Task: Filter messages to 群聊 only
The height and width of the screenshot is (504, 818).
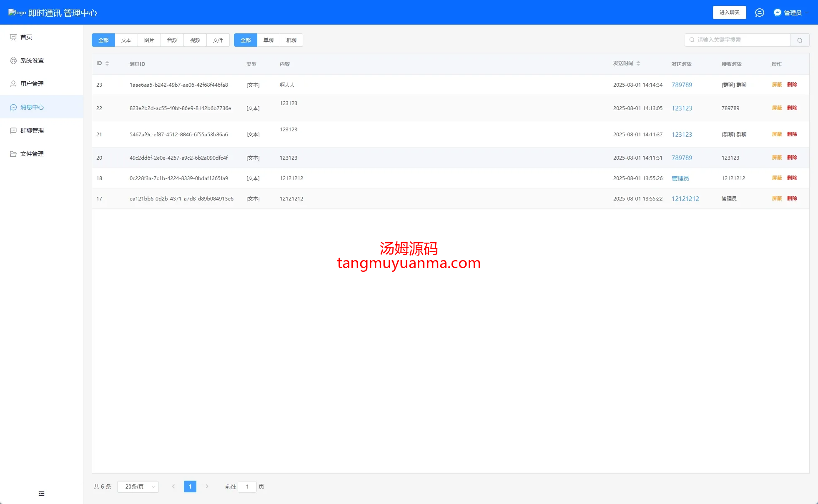Action: (291, 40)
